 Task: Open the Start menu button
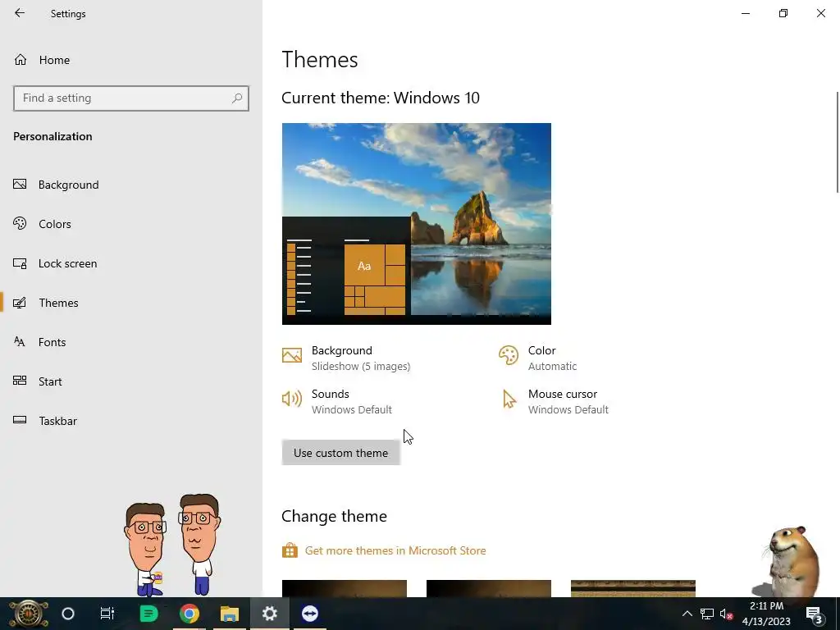29,614
